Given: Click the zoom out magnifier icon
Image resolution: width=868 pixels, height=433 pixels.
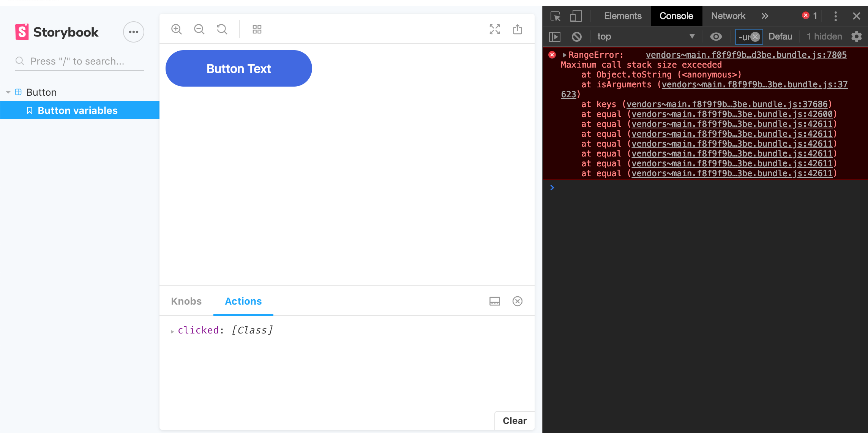Looking at the screenshot, I should coord(199,29).
